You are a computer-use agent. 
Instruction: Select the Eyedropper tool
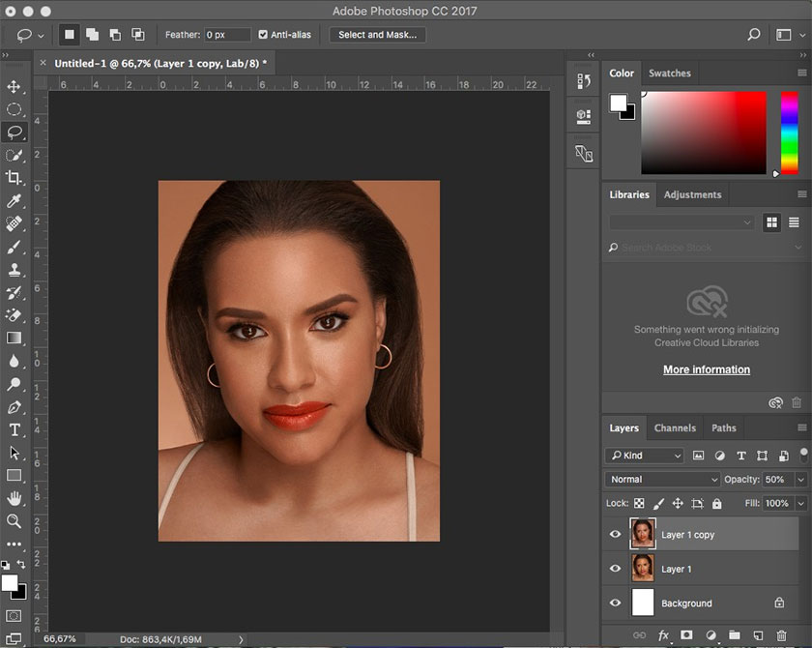coord(14,201)
